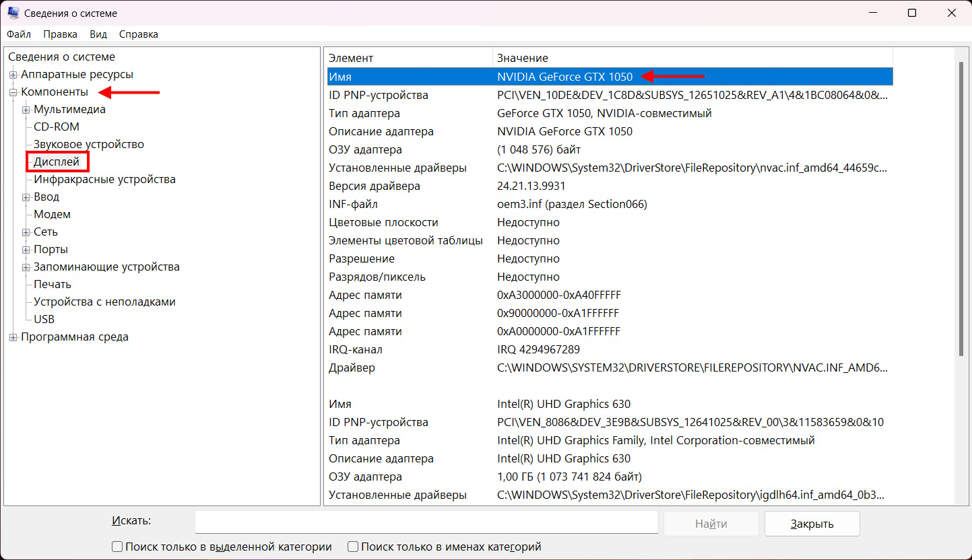The image size is (972, 560).
Task: Select the Разрешение row
Action: click(x=609, y=258)
